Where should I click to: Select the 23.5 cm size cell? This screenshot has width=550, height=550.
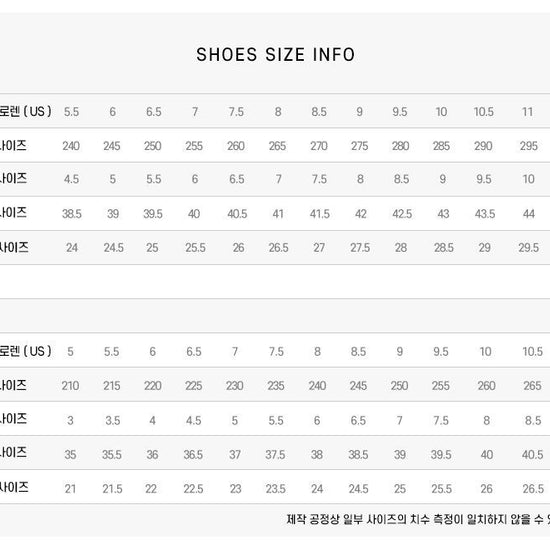[275, 489]
